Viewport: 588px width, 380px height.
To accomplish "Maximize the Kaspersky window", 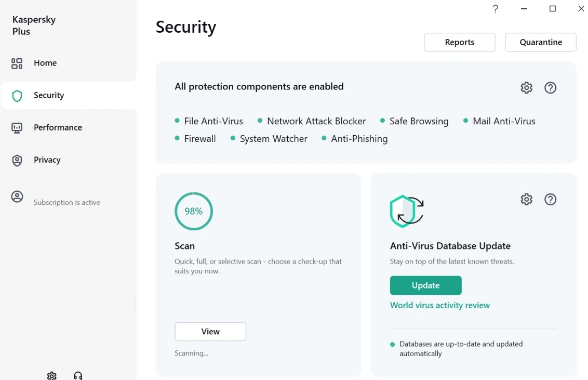I will coord(552,9).
